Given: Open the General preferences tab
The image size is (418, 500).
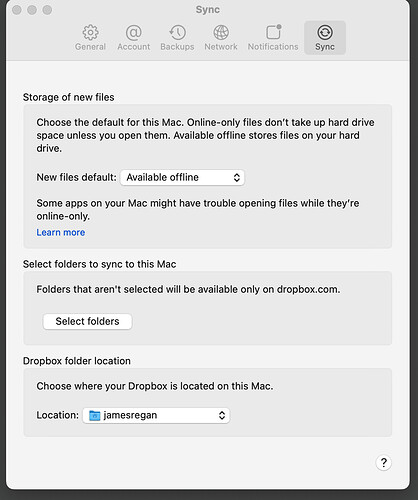Looking at the screenshot, I should coord(90,38).
